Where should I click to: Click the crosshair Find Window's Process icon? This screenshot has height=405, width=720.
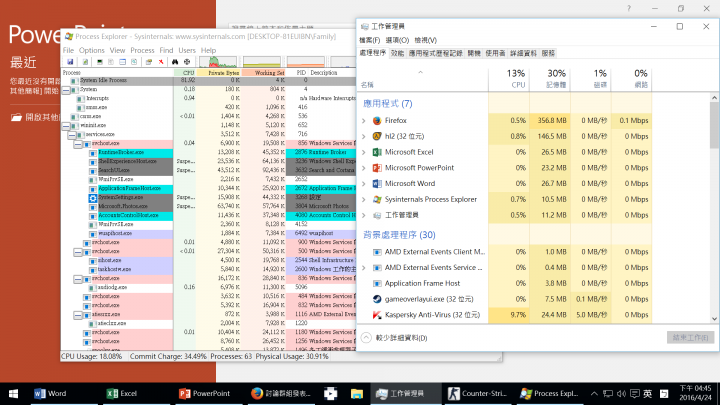pyautogui.click(x=187, y=62)
